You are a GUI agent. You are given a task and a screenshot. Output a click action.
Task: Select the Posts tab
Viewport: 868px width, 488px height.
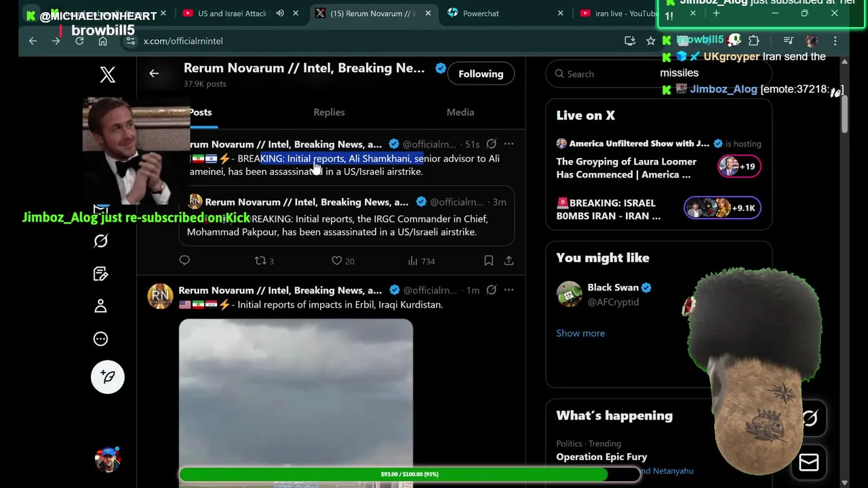tap(200, 113)
